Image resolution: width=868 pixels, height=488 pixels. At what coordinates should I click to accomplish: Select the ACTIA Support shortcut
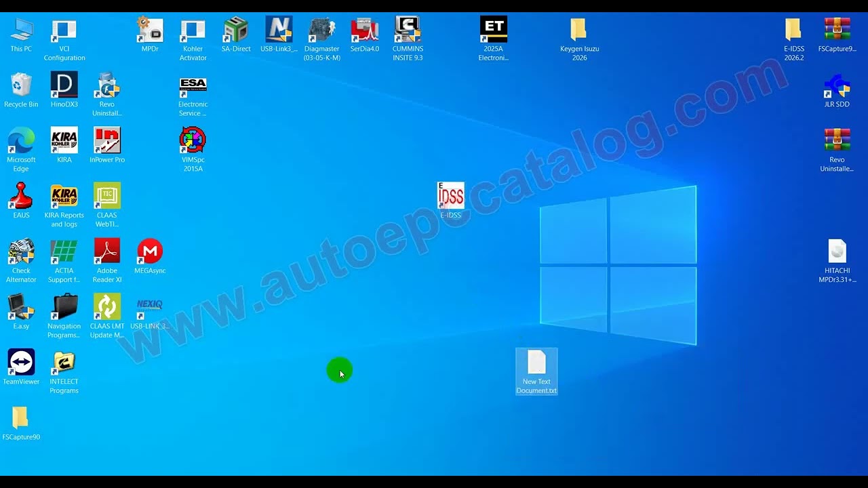coord(64,261)
